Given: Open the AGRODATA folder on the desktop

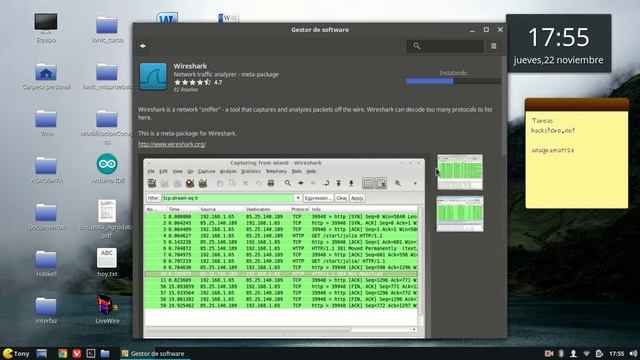Looking at the screenshot, I should (x=46, y=169).
